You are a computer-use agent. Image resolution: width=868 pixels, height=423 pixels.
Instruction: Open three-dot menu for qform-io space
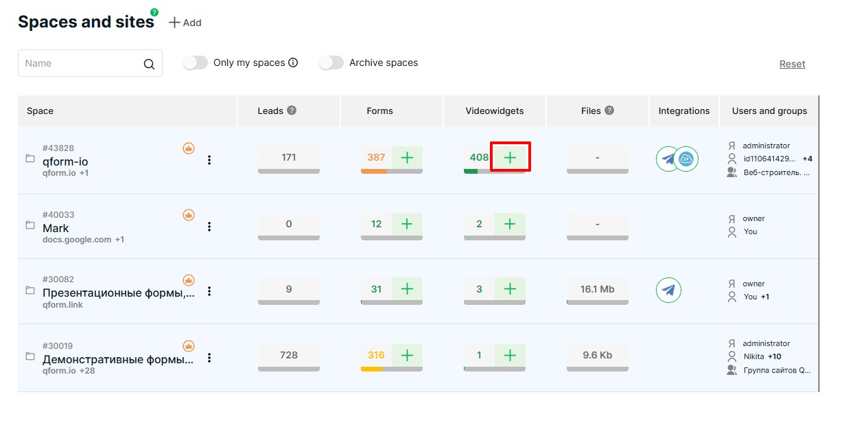pos(209,160)
